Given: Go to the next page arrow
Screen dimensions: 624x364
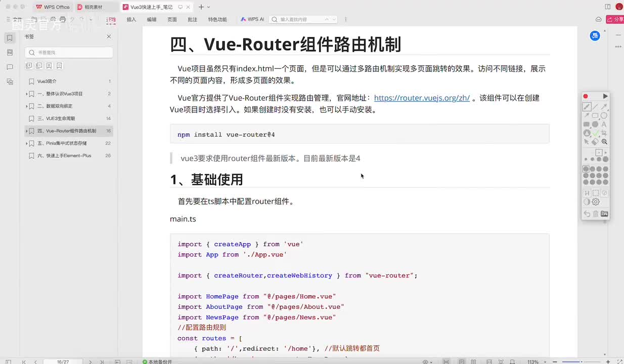Looking at the screenshot, I should click(x=91, y=361).
